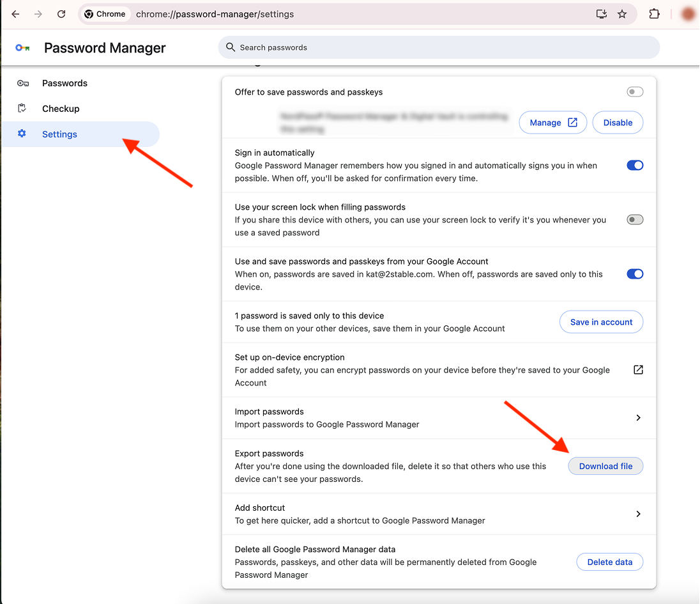Open the on-device encryption external link icon

click(x=637, y=369)
